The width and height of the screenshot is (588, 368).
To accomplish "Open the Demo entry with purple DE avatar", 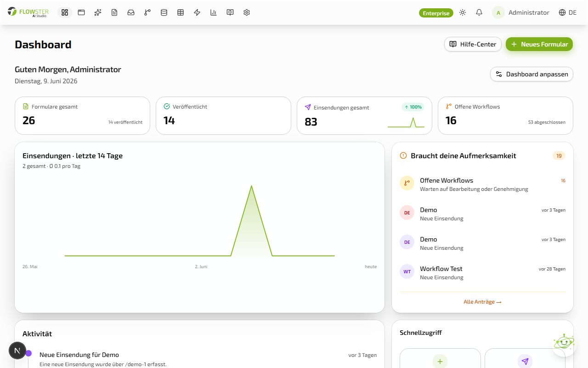I will click(x=482, y=243).
